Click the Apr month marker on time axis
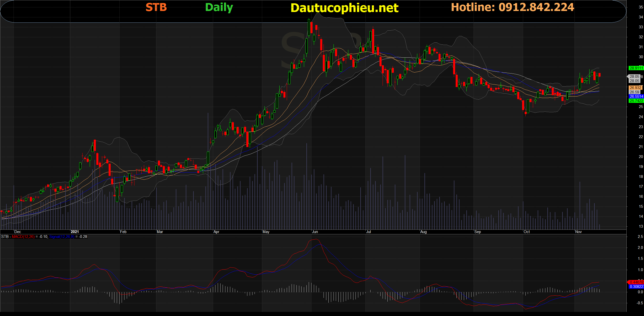The width and height of the screenshot is (644, 316). tap(216, 232)
